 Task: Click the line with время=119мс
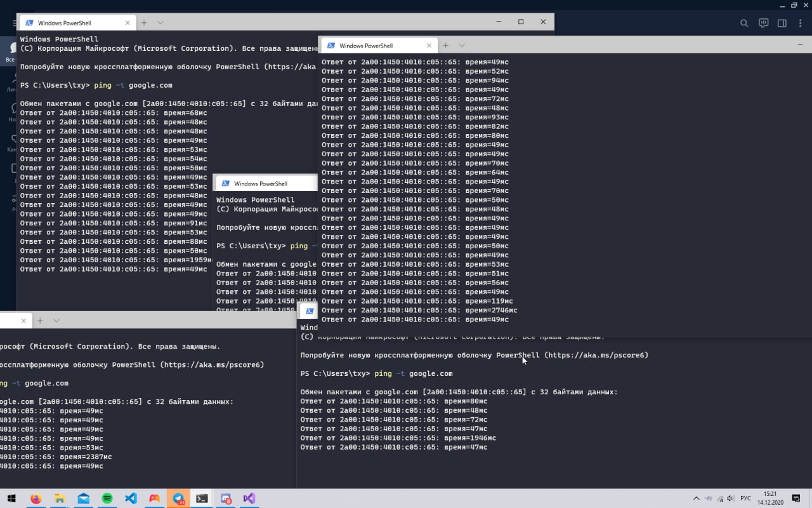point(417,301)
